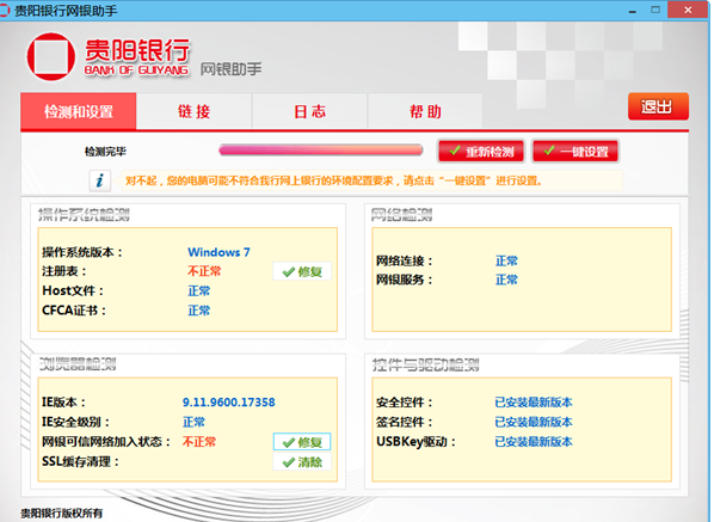The image size is (714, 522).
Task: Click the IE version number 9.11.9600.17358
Action: (x=229, y=402)
